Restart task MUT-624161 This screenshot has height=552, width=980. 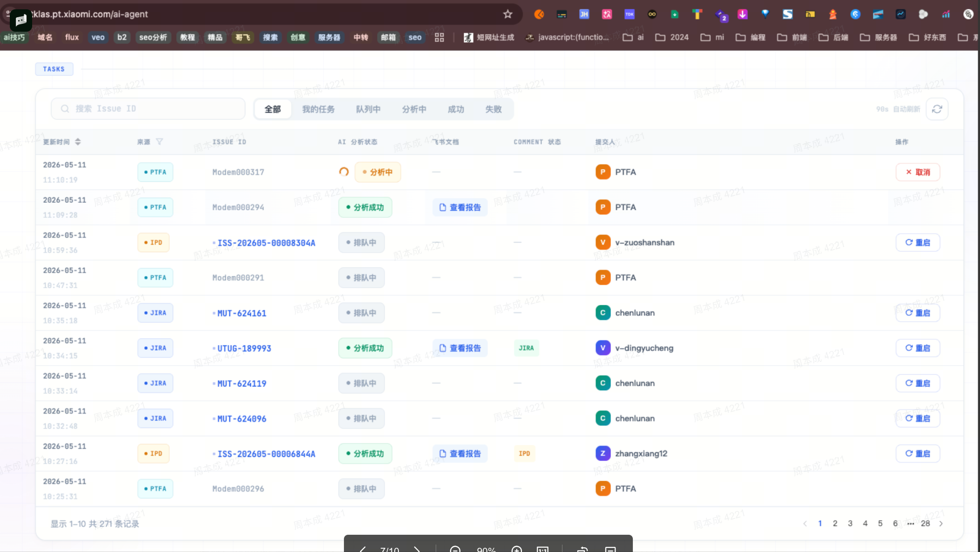click(918, 313)
